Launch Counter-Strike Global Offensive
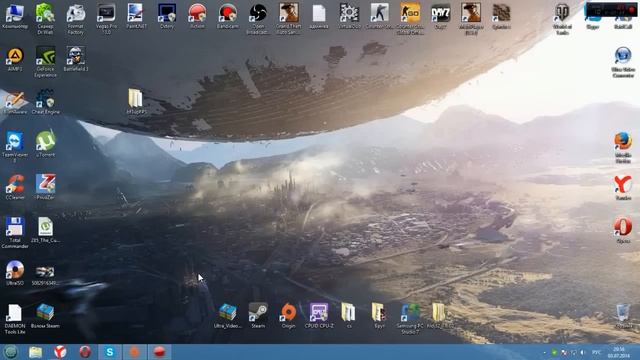The height and width of the screenshot is (360, 640). click(x=410, y=18)
